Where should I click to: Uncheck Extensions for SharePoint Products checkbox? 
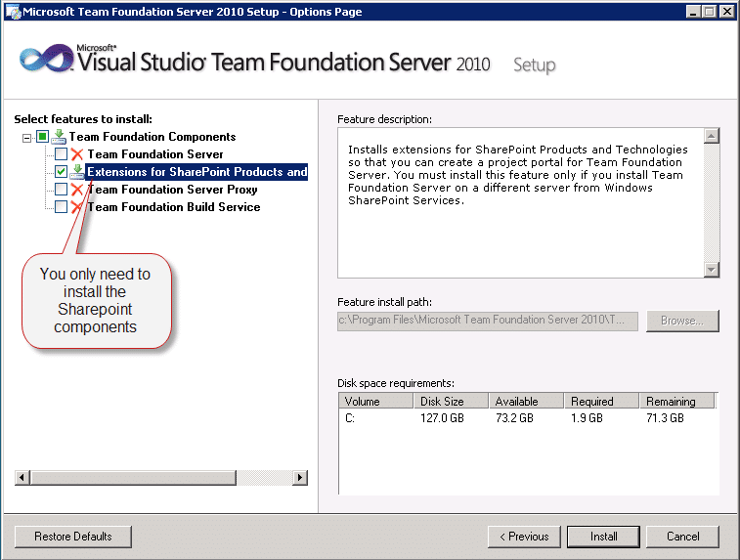[x=61, y=172]
